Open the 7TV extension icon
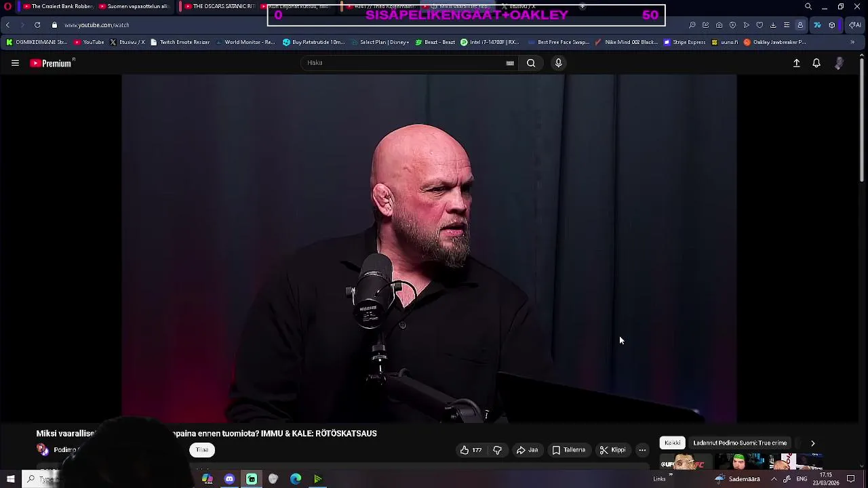Viewport: 868px width, 488px height. (x=817, y=25)
